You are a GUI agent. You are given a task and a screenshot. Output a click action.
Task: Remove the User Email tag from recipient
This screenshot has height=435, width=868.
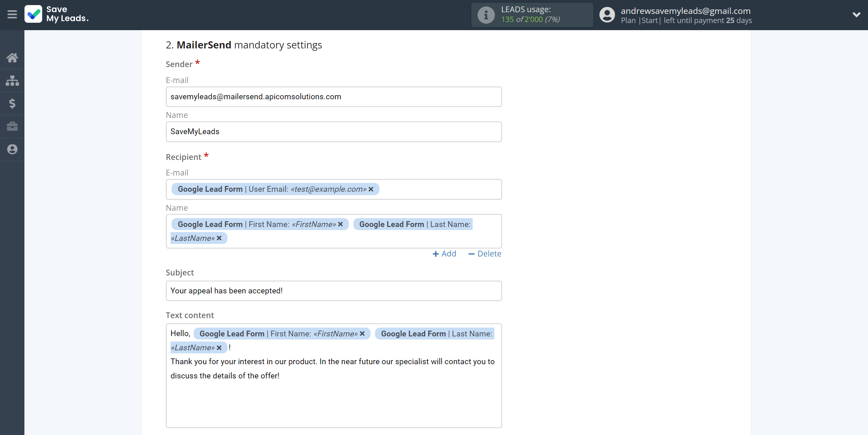(x=371, y=189)
